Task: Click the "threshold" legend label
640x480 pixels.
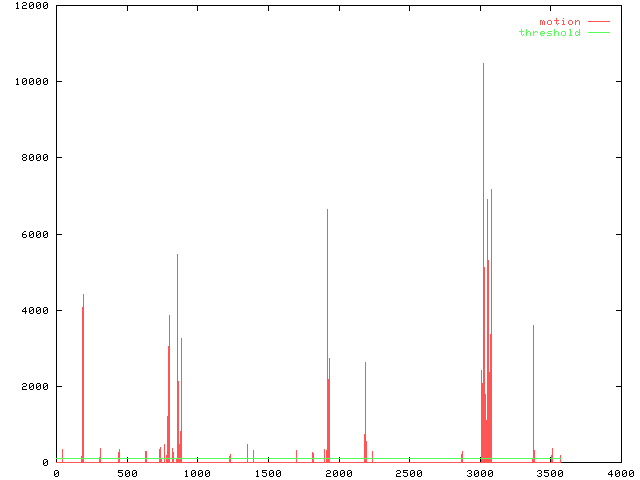Action: [549, 33]
